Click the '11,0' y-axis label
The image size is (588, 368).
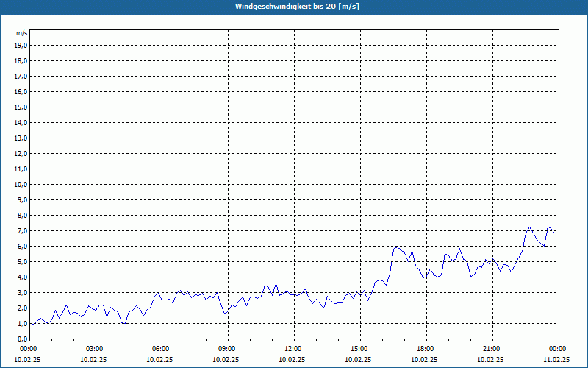[x=21, y=169]
